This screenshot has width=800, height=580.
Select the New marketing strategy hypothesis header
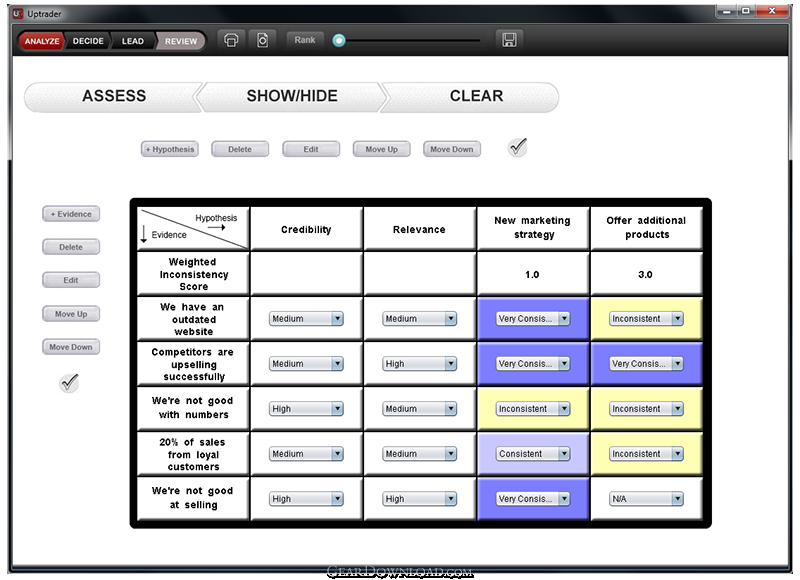pyautogui.click(x=533, y=229)
